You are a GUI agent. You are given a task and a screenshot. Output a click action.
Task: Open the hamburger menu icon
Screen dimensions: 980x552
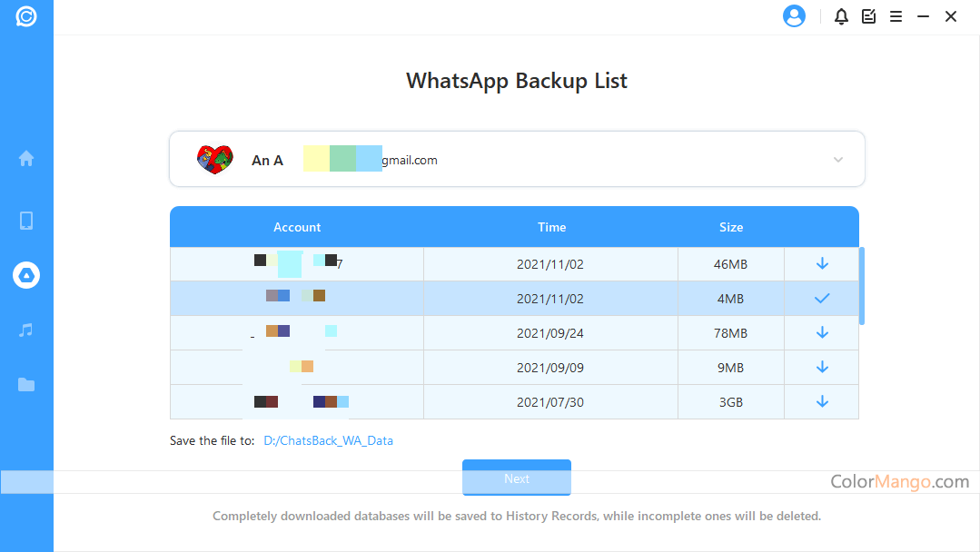click(896, 16)
